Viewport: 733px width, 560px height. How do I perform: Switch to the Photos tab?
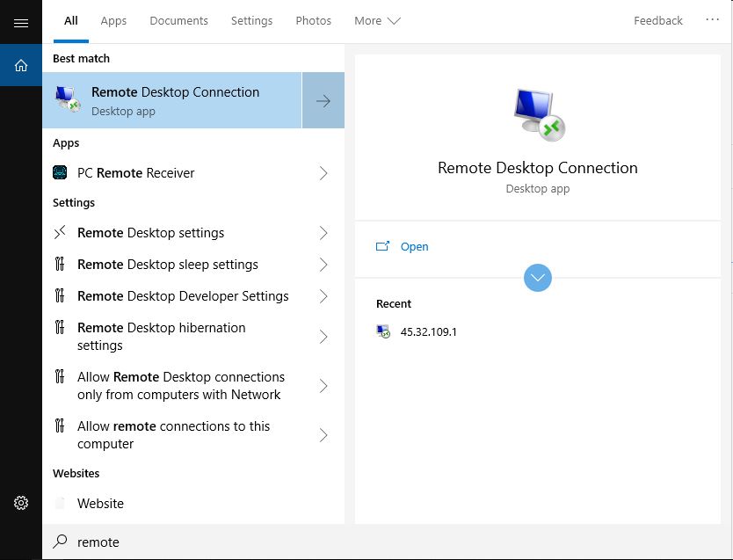(x=313, y=21)
